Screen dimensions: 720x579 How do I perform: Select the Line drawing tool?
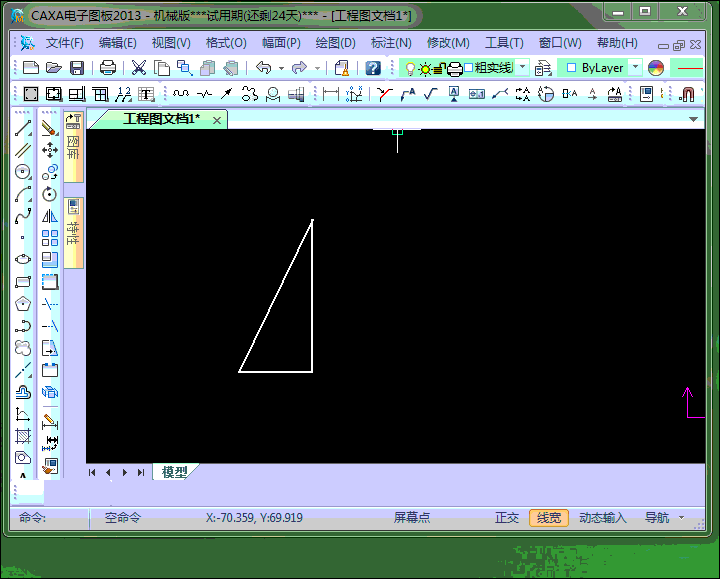coord(23,128)
